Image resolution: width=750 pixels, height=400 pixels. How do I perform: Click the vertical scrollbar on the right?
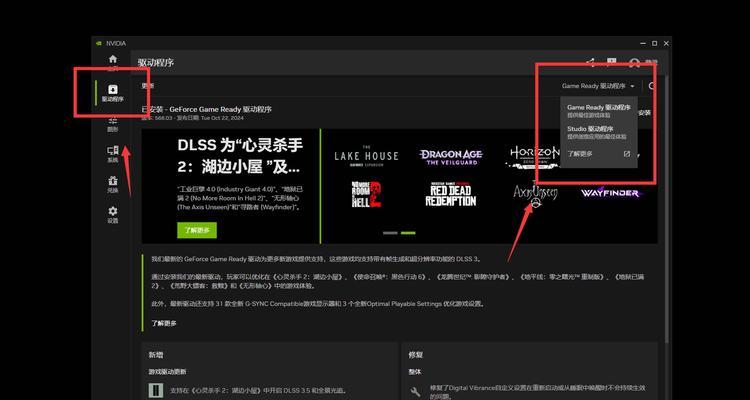666,211
